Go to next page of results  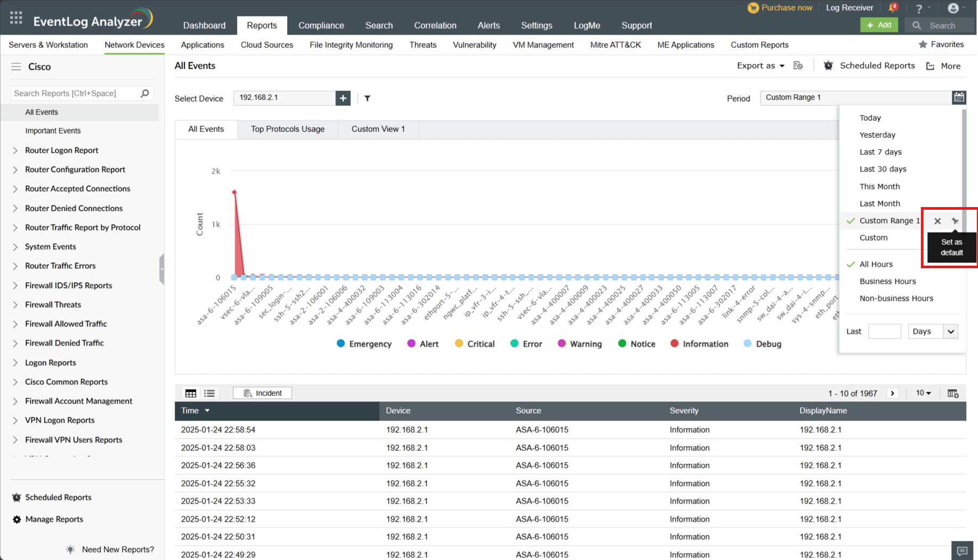[893, 393]
